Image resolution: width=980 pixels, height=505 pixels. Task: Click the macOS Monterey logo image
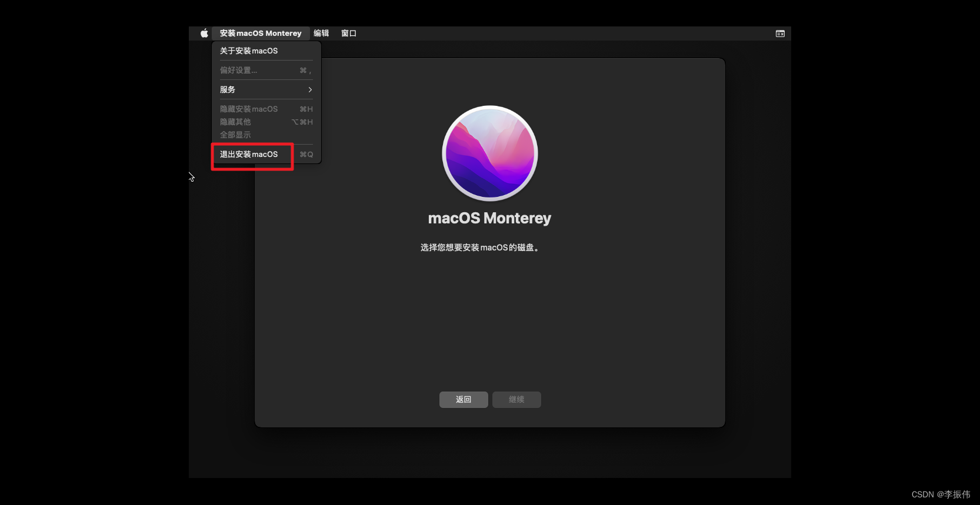coord(490,153)
